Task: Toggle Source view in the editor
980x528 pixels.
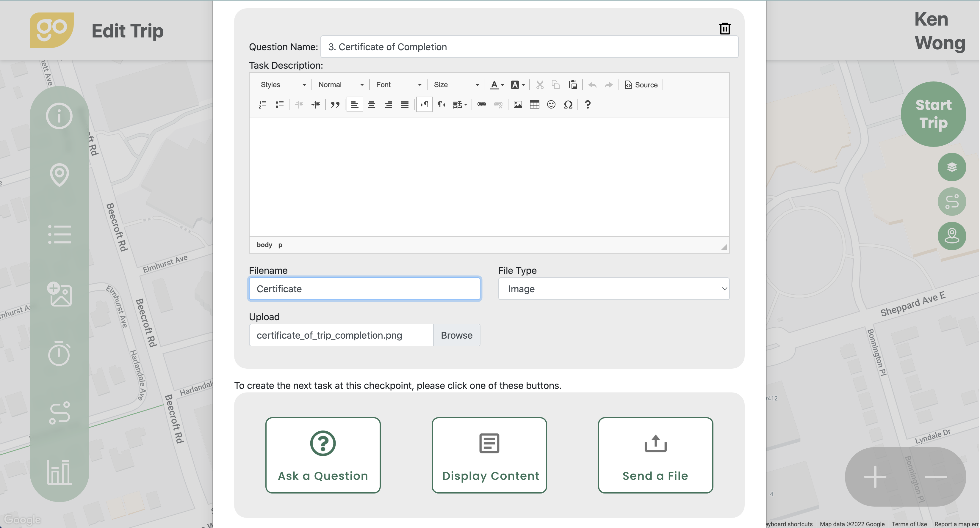Action: click(641, 85)
